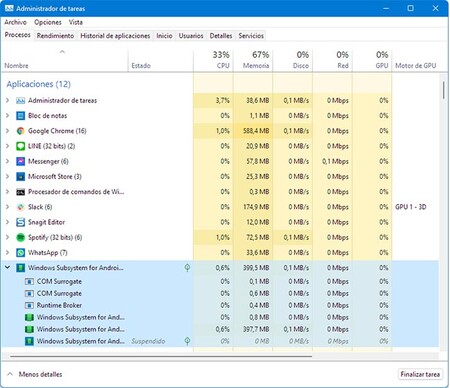
Task: Click icon of Windows Subsystem child using 397,7 MB
Action: pos(29,329)
